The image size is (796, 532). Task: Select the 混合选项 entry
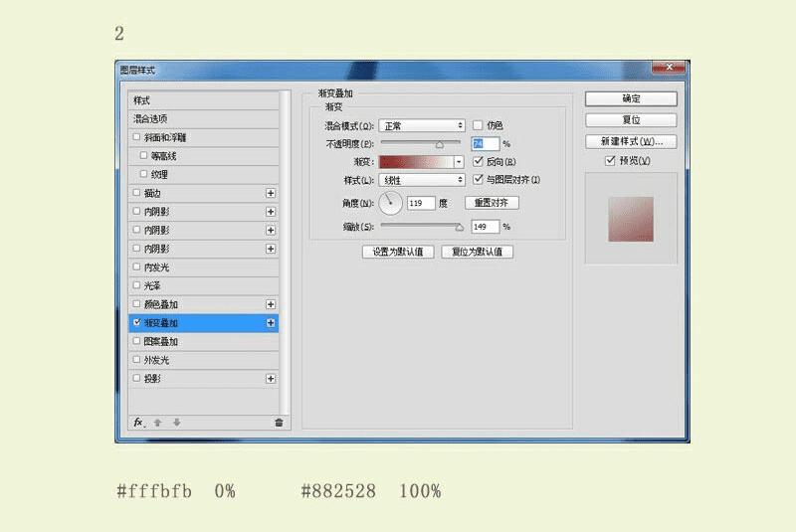(x=204, y=118)
